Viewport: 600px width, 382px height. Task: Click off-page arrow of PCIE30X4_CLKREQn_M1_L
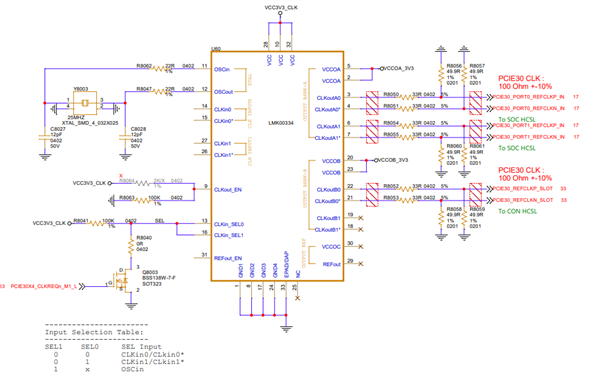pyautogui.click(x=82, y=286)
